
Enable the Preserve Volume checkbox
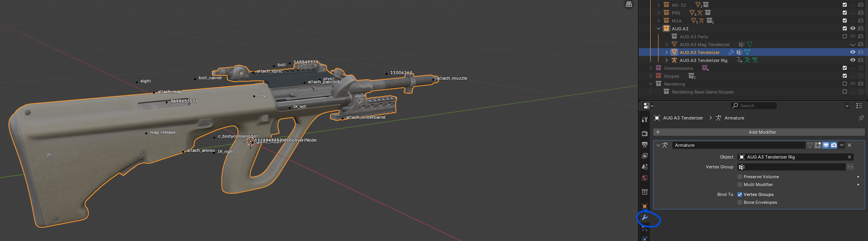[x=740, y=177]
